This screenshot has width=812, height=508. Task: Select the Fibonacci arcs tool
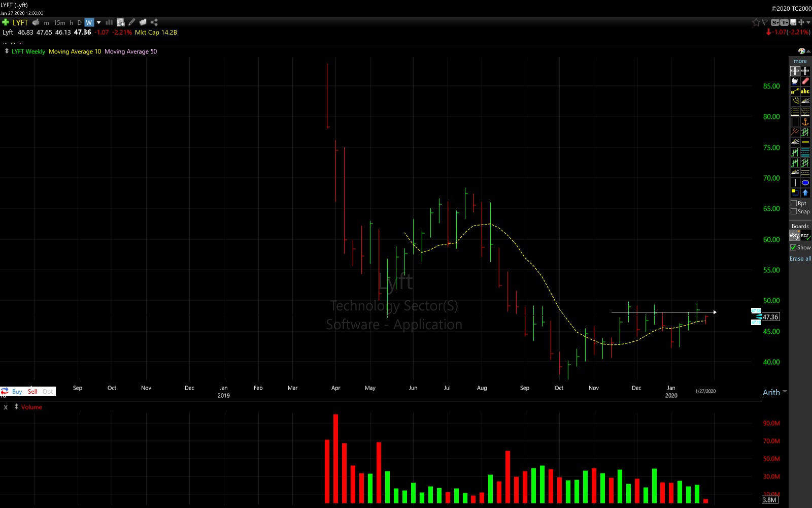(x=795, y=101)
